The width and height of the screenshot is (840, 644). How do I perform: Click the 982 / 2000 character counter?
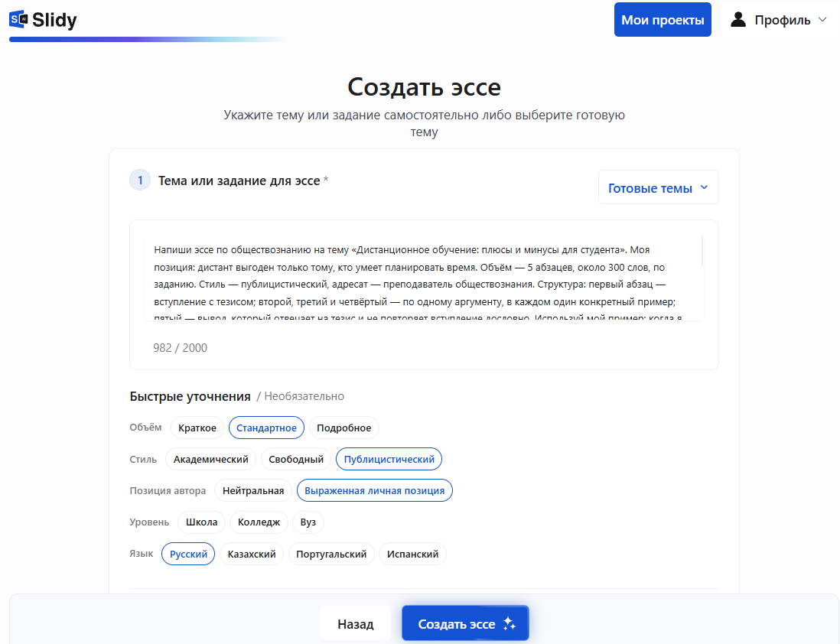pyautogui.click(x=180, y=348)
